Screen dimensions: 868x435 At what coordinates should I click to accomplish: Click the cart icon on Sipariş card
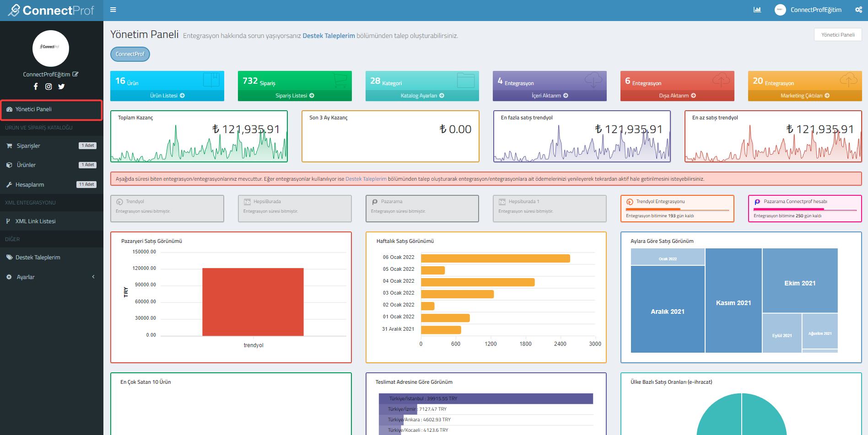pyautogui.click(x=340, y=81)
